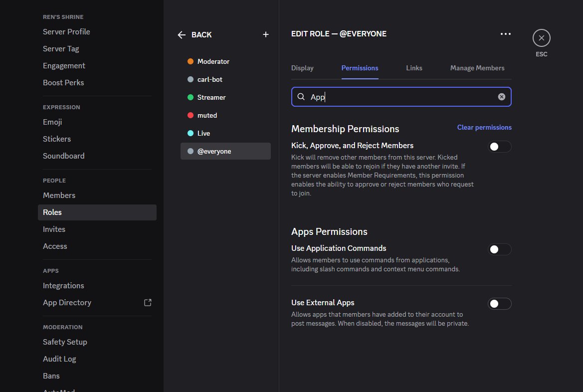Go to Members page

click(97, 196)
